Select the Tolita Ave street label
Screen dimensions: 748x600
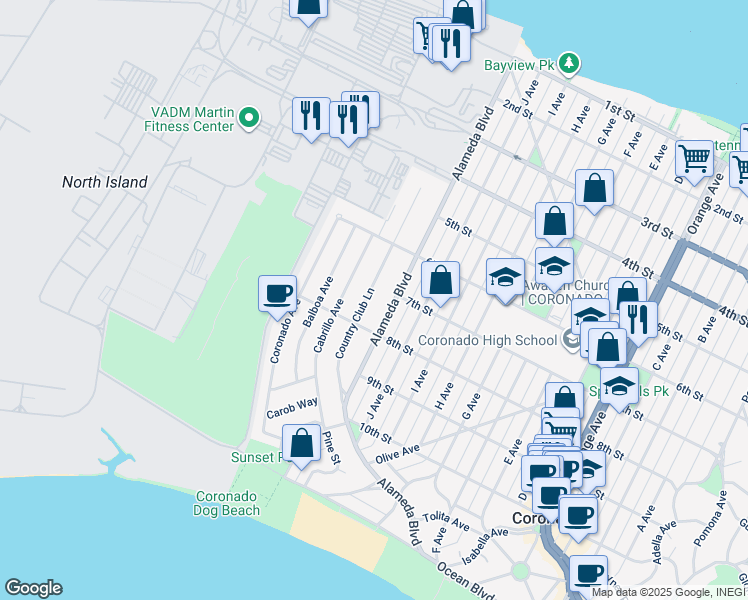[446, 521]
